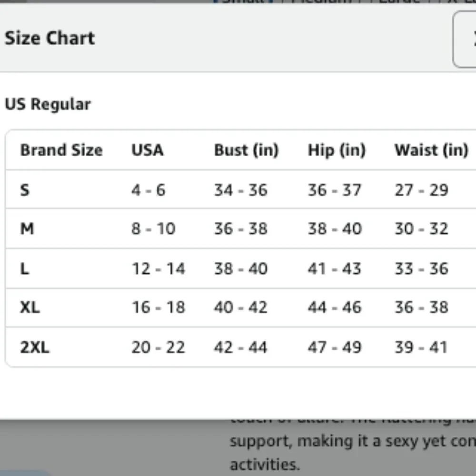Click the 8 - 10 USA size cell

[x=153, y=228]
